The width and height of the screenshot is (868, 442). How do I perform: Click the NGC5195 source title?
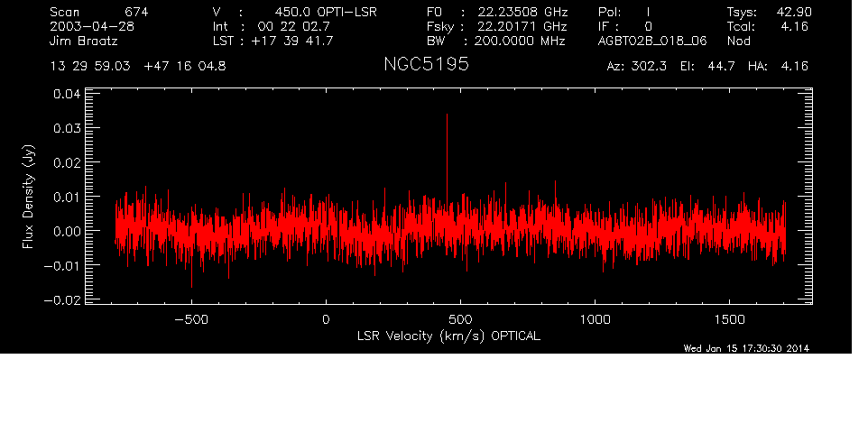click(x=426, y=64)
